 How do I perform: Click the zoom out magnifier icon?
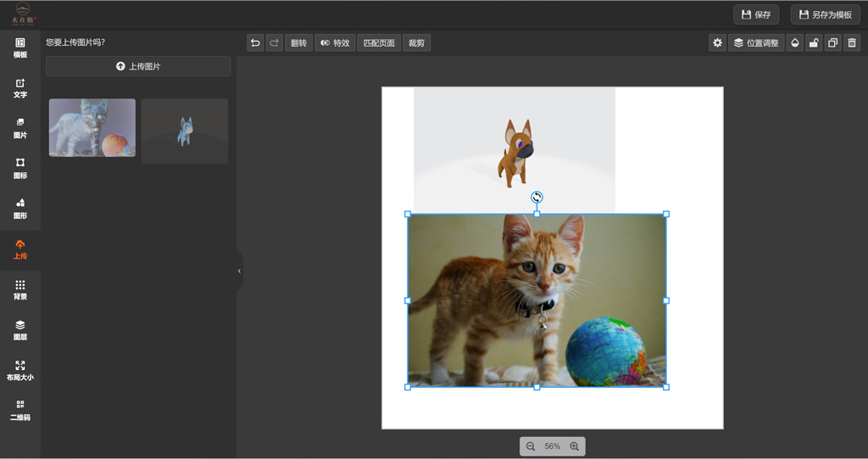(531, 446)
